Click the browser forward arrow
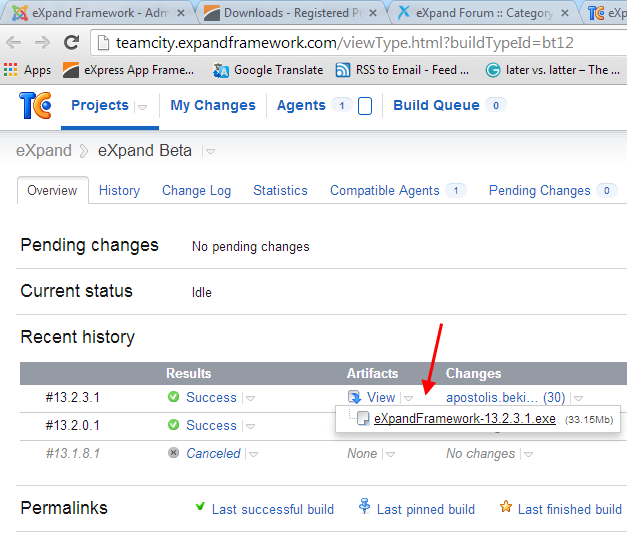Screen dimensions: 627x549 (x=42, y=42)
